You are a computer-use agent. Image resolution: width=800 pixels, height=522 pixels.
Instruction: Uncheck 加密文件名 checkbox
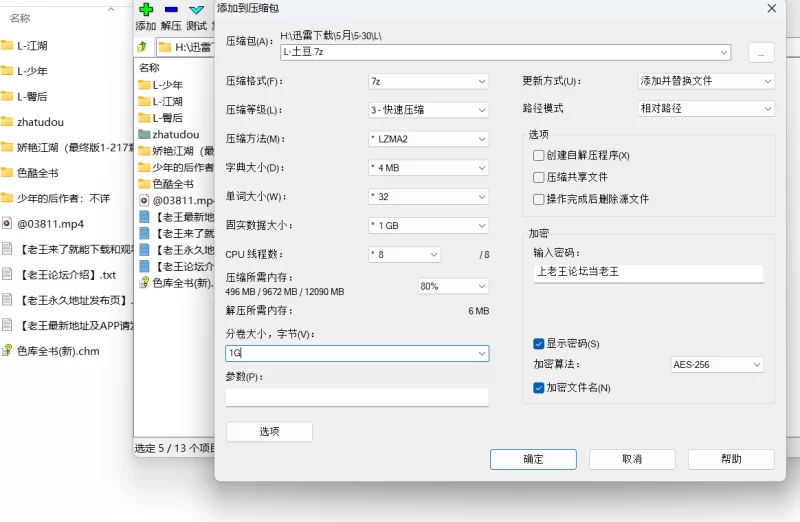coord(538,388)
